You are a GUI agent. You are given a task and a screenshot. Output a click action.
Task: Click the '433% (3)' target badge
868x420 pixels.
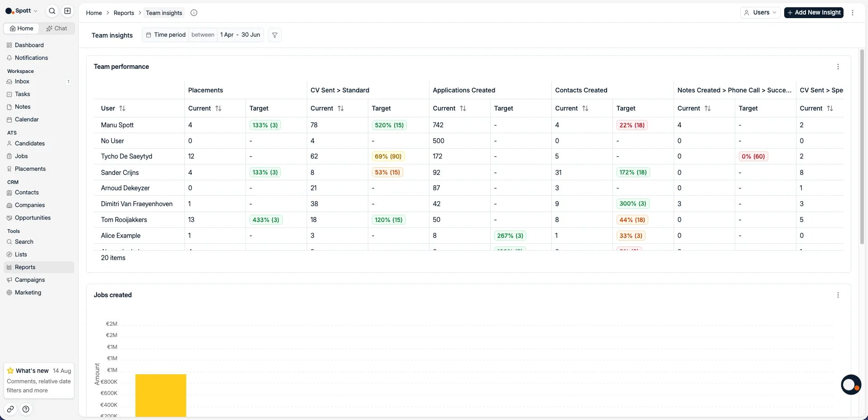(x=266, y=220)
